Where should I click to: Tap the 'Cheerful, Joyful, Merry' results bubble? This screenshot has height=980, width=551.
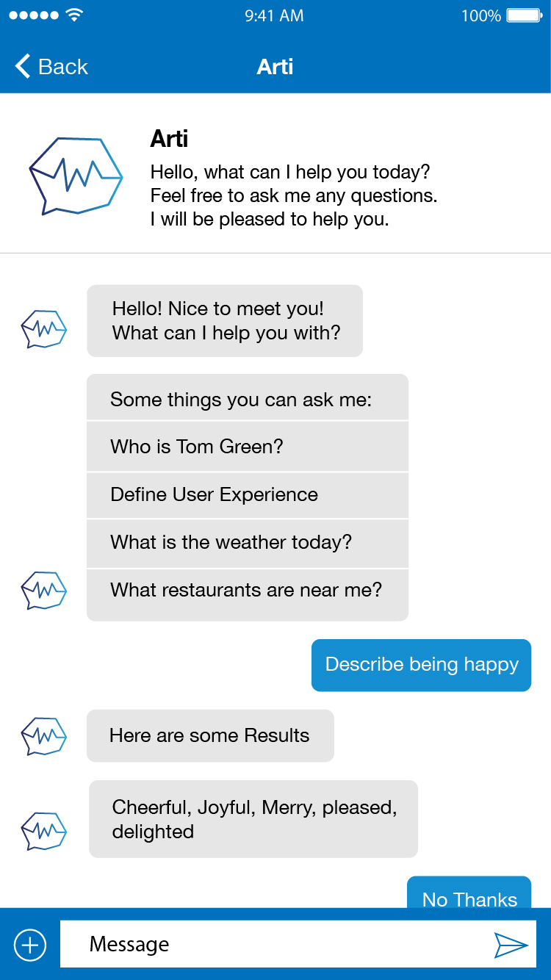(253, 819)
